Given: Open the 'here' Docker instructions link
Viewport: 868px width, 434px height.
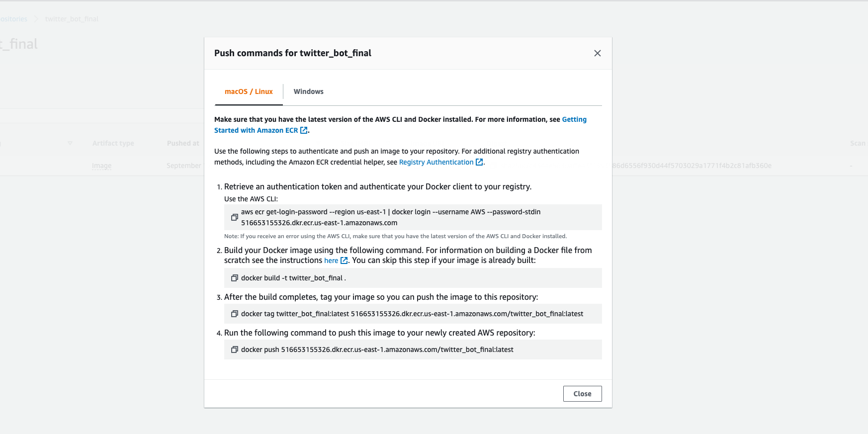Looking at the screenshot, I should [336, 260].
